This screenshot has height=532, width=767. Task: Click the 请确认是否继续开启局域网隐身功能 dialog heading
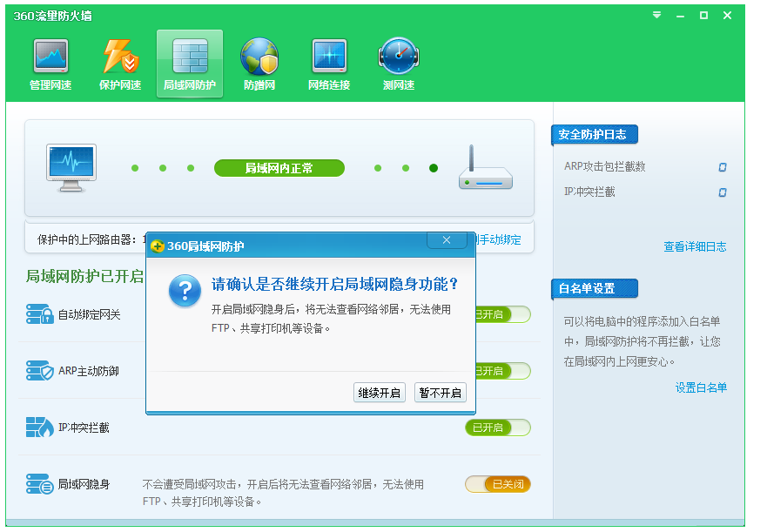(x=334, y=284)
